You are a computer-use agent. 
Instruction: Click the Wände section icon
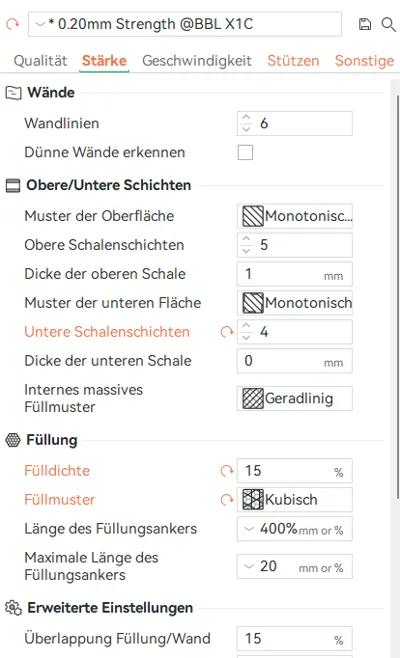click(13, 93)
